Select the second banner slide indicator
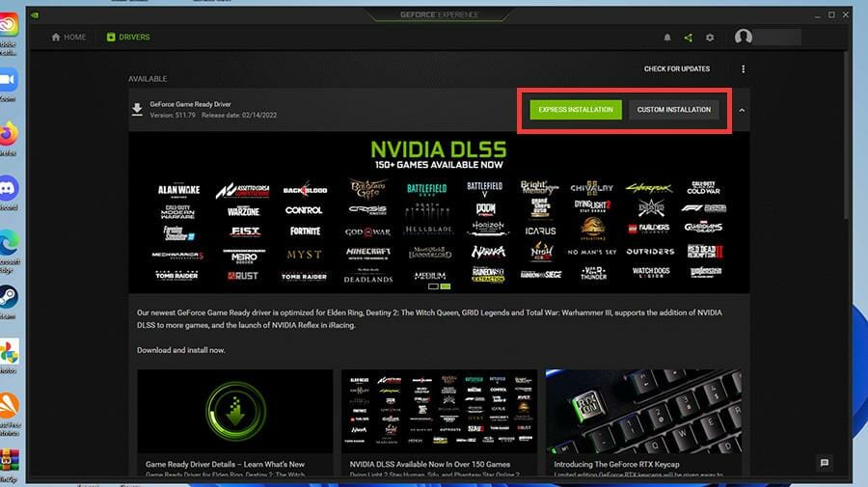Image resolution: width=868 pixels, height=487 pixels. click(x=445, y=286)
